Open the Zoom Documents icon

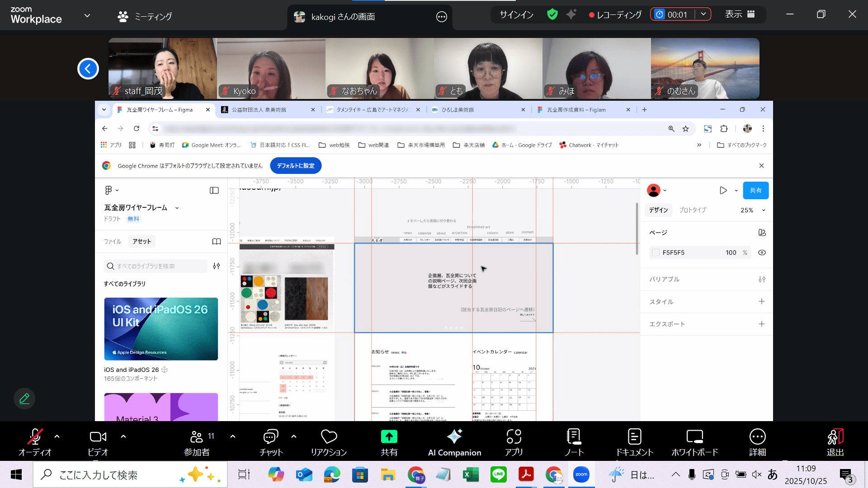point(634,437)
